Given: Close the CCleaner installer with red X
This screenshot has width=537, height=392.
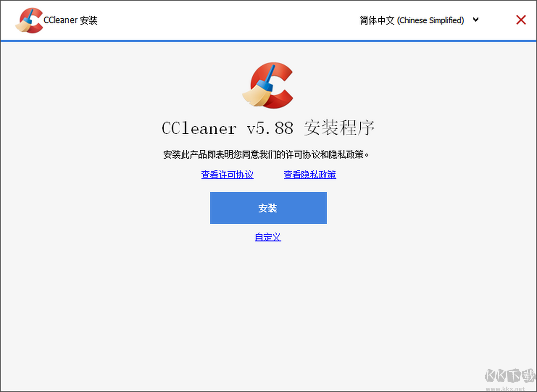Looking at the screenshot, I should [521, 20].
